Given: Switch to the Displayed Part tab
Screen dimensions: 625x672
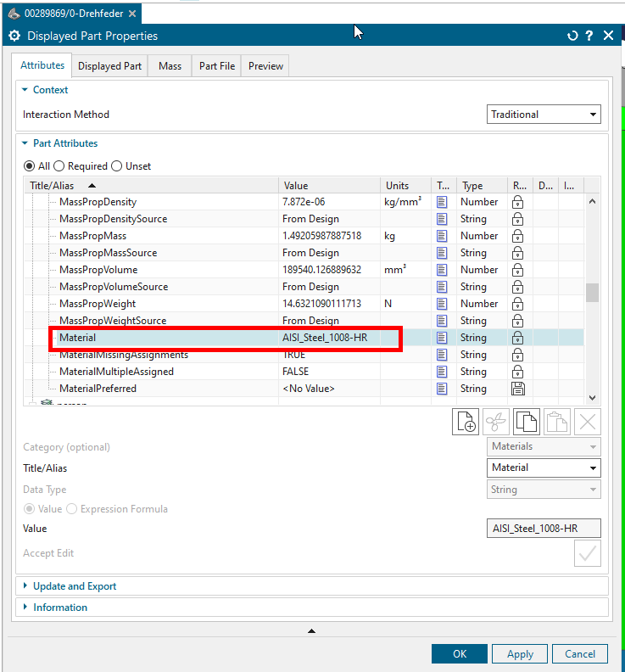Looking at the screenshot, I should [109, 66].
